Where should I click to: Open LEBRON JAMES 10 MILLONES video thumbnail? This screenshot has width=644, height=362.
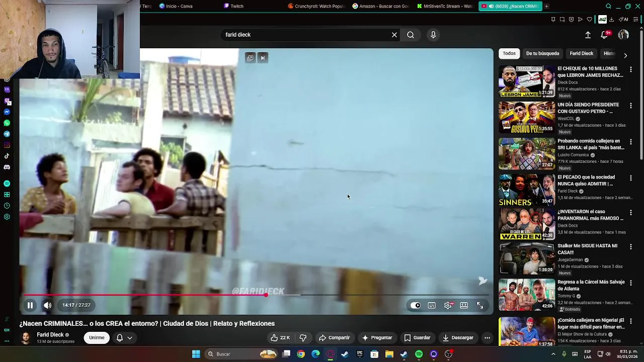pos(527,81)
